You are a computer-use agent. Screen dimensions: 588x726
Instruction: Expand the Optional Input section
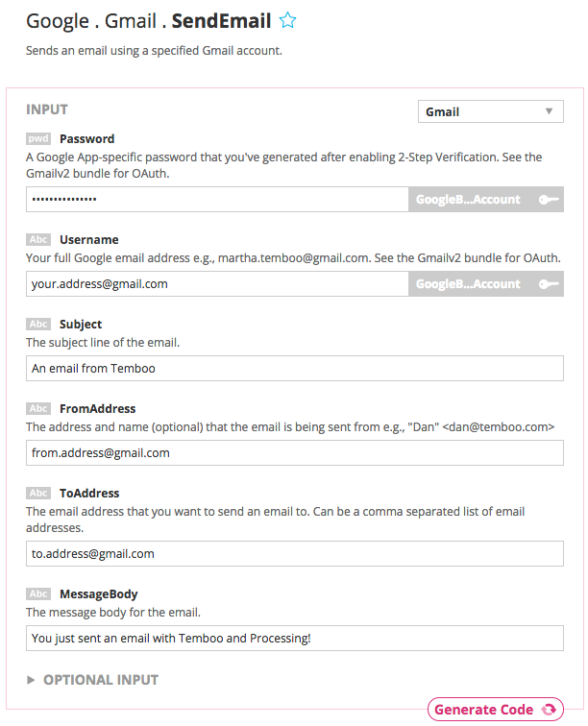point(92,680)
